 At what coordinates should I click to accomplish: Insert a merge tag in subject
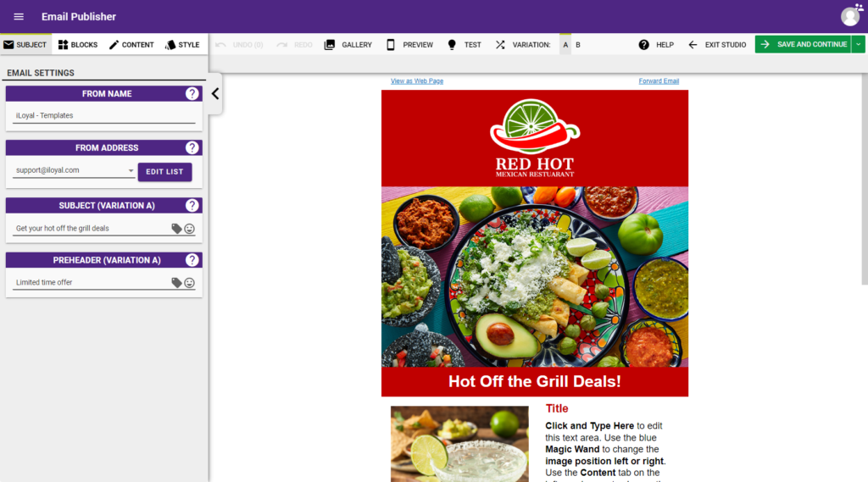pyautogui.click(x=176, y=229)
